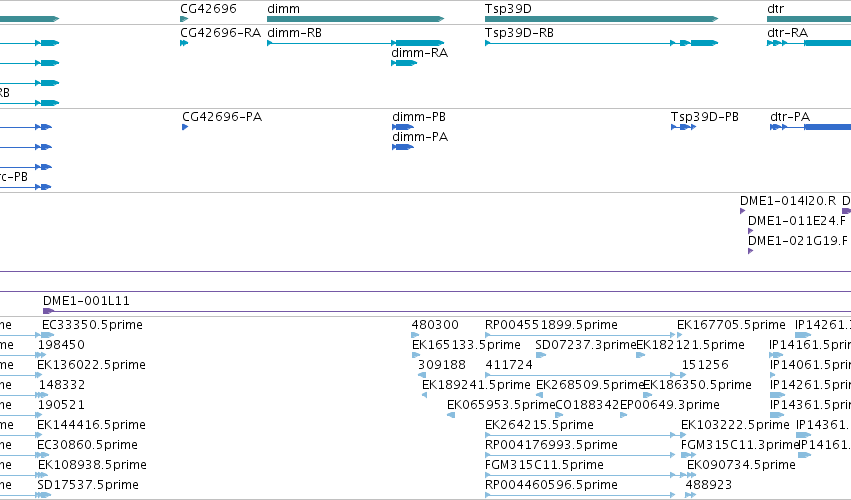This screenshot has height=500, width=851.
Task: Select EST EK136022.5prime
Action: (91, 365)
